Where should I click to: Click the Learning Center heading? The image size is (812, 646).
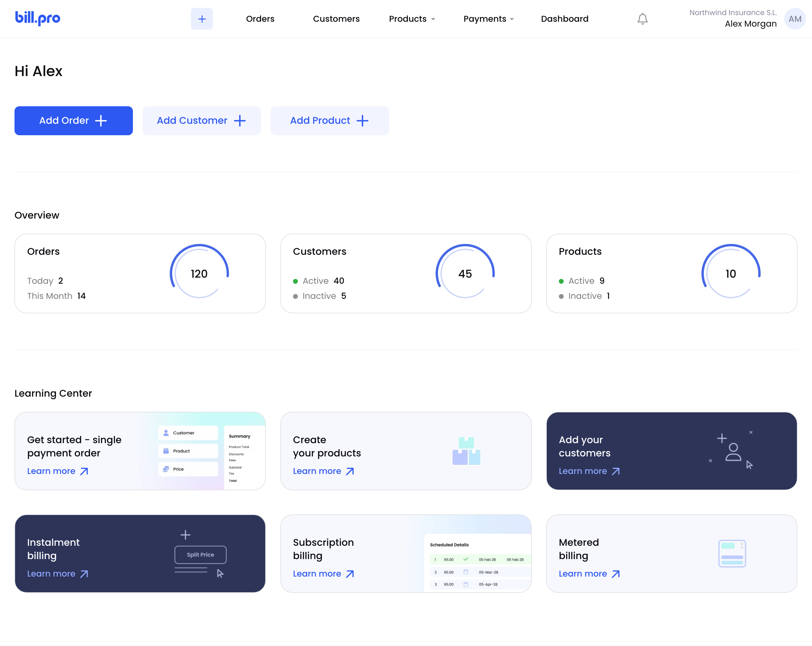coord(53,393)
